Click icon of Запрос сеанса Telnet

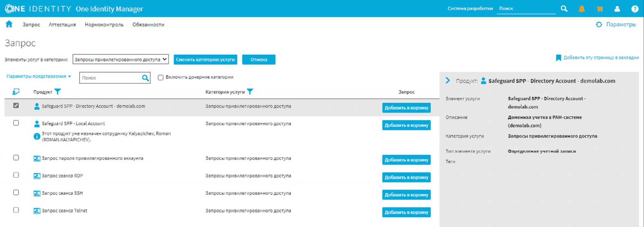pos(37,211)
